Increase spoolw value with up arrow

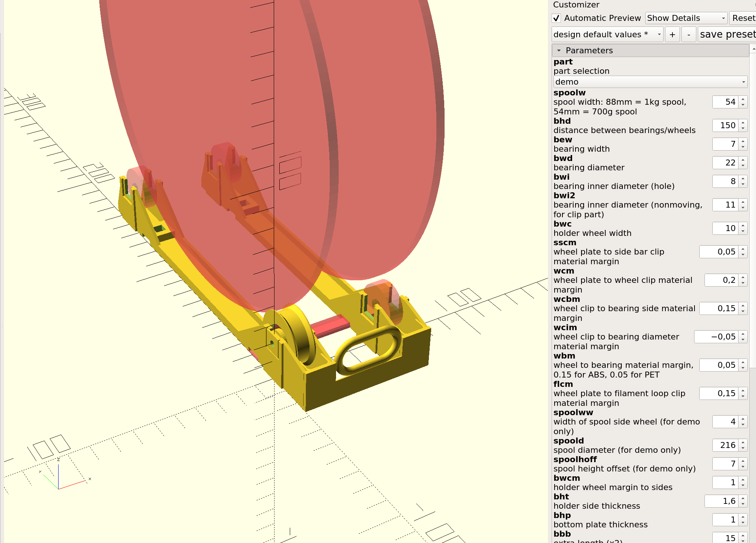(743, 99)
